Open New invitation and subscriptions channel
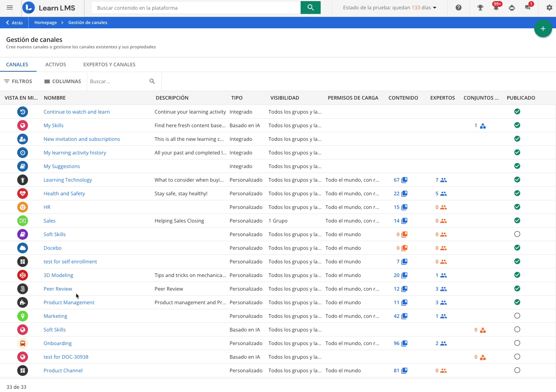 point(82,139)
